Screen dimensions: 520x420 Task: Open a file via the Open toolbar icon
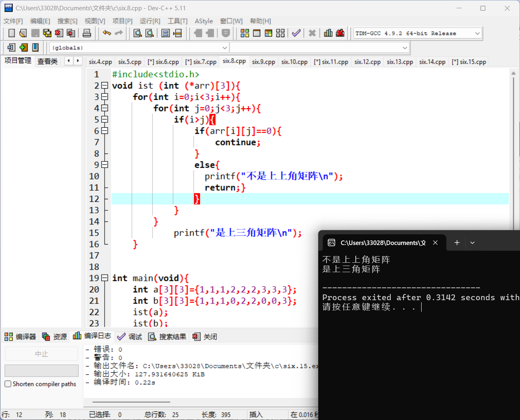pyautogui.click(x=23, y=33)
